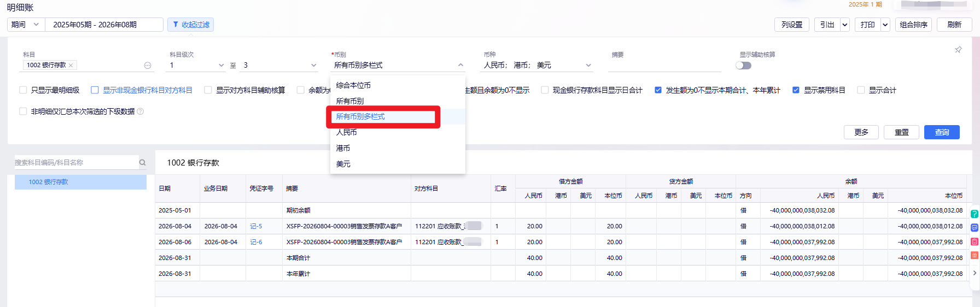This screenshot has width=980, height=307.
Task: Click the 查询 query button
Action: [x=942, y=132]
